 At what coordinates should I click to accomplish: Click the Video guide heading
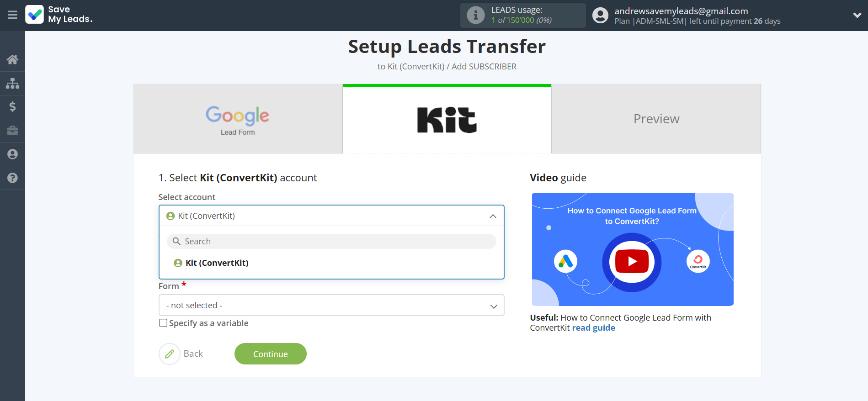coord(558,178)
